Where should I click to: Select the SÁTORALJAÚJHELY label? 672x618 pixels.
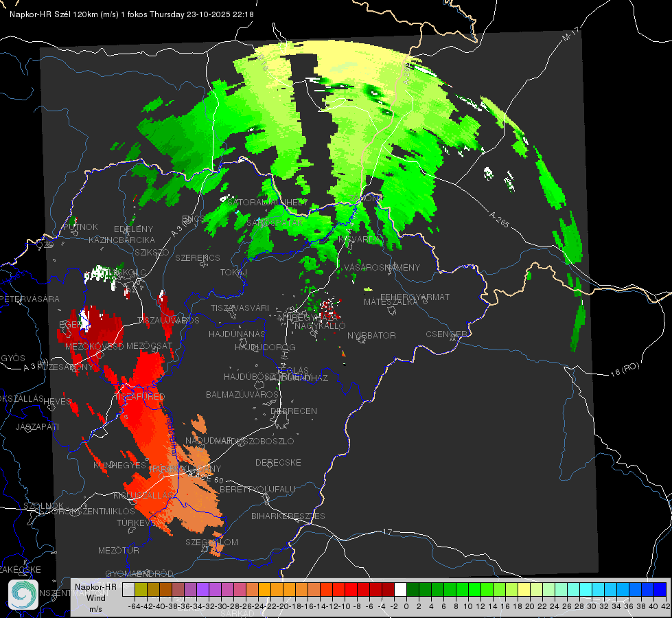pyautogui.click(x=267, y=202)
